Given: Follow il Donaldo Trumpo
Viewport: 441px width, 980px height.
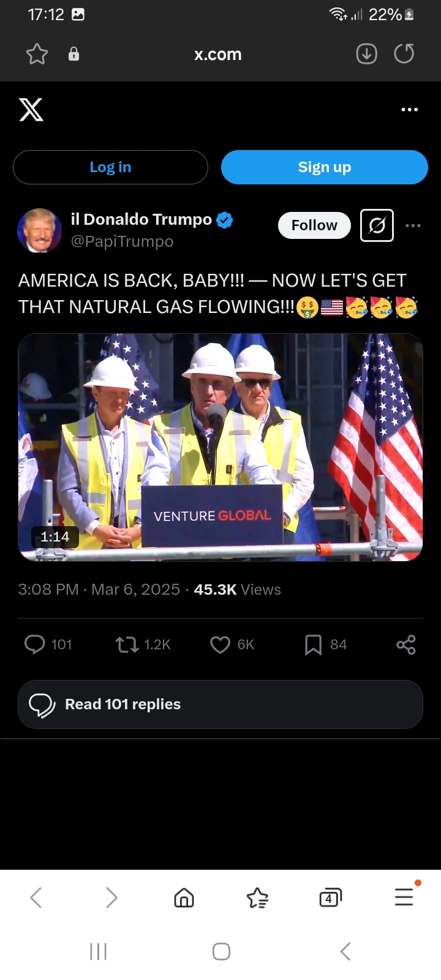Looking at the screenshot, I should click(314, 225).
